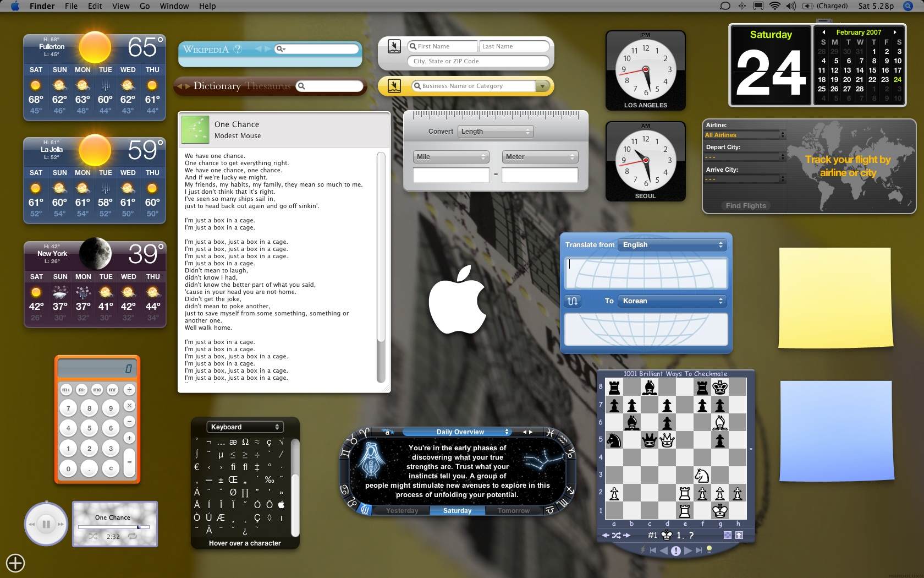Click the calculator divide key
Screen dimensions: 924x578
coord(129,389)
